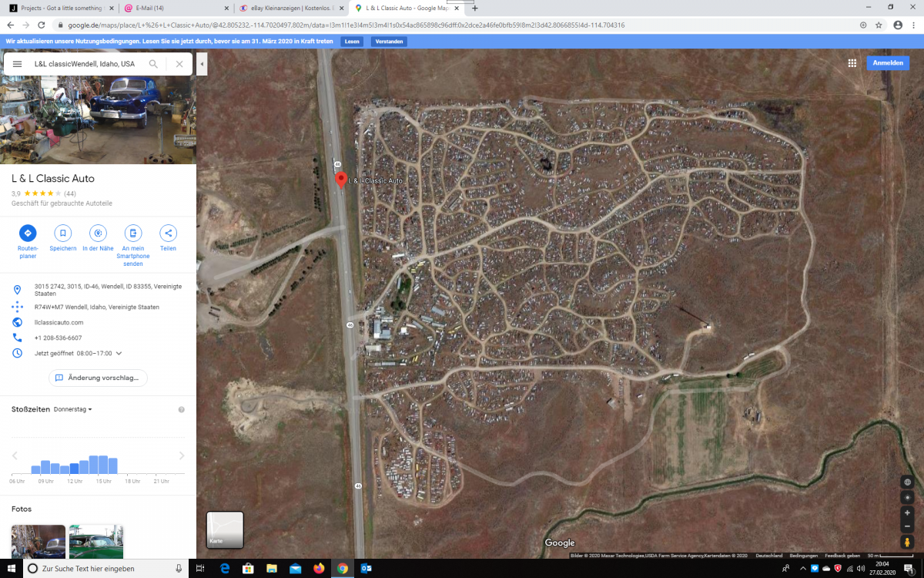Zoom in with the plus button

[908, 513]
